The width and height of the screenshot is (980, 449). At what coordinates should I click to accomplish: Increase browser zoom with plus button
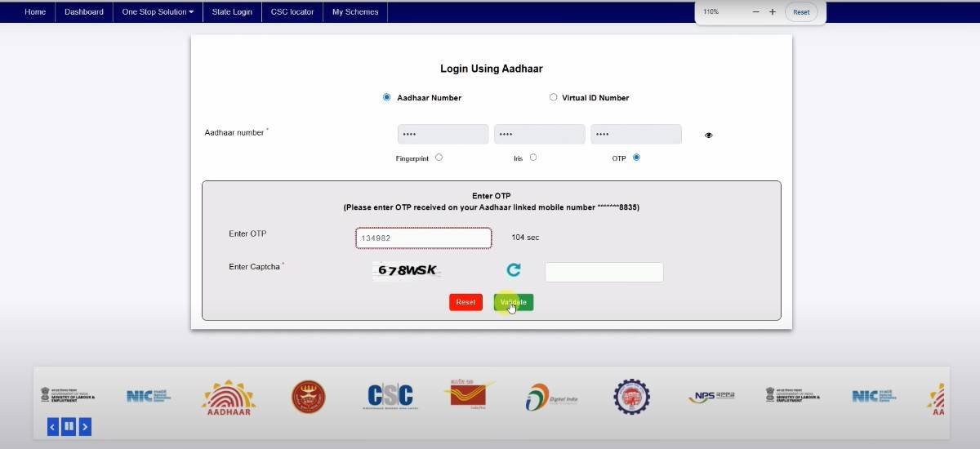(773, 12)
